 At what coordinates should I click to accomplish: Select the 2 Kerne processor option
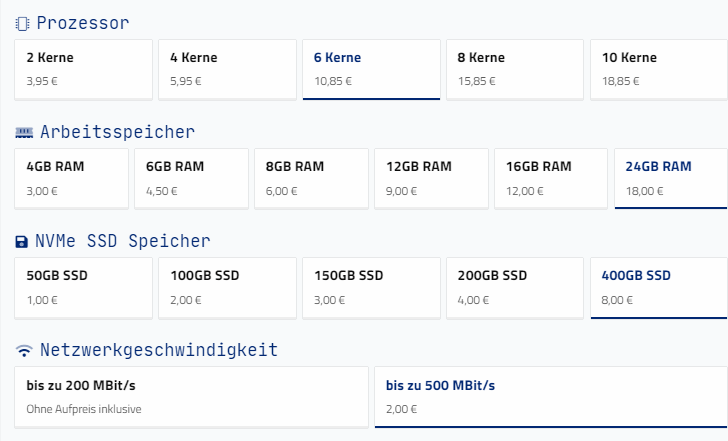[x=84, y=70]
